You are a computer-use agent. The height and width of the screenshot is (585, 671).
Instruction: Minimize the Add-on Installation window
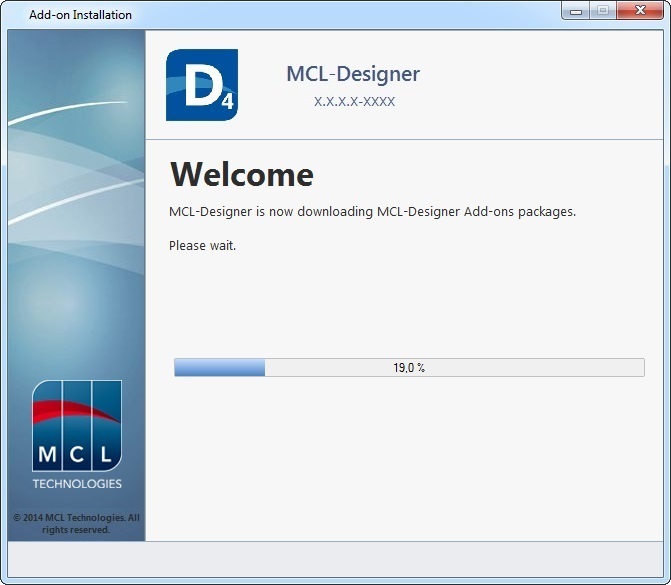pyautogui.click(x=575, y=11)
